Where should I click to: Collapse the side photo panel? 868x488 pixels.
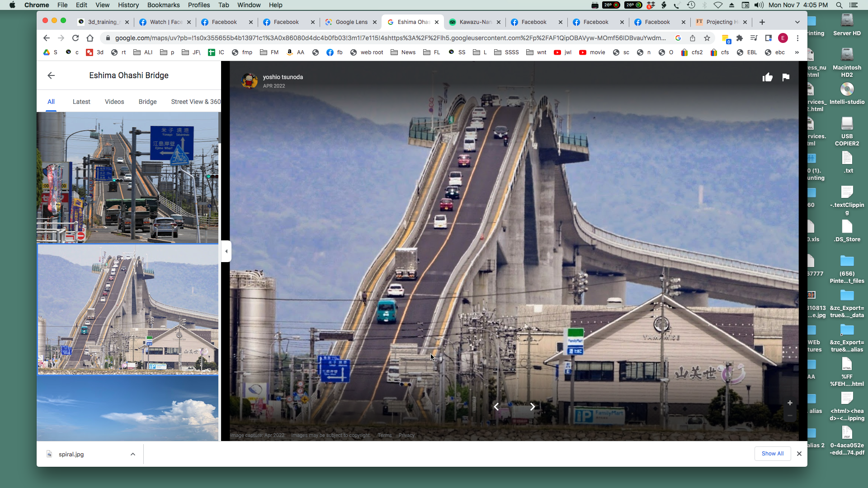tap(226, 251)
